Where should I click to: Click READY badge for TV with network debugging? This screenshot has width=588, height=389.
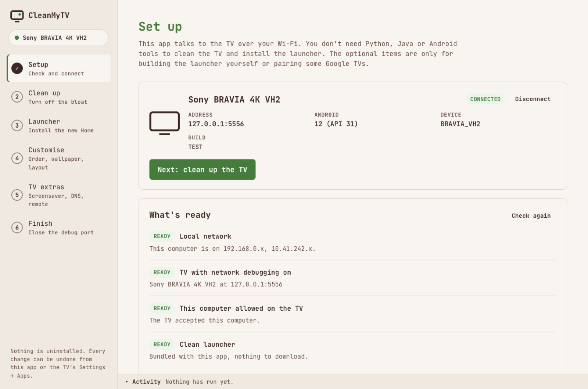pyautogui.click(x=162, y=272)
